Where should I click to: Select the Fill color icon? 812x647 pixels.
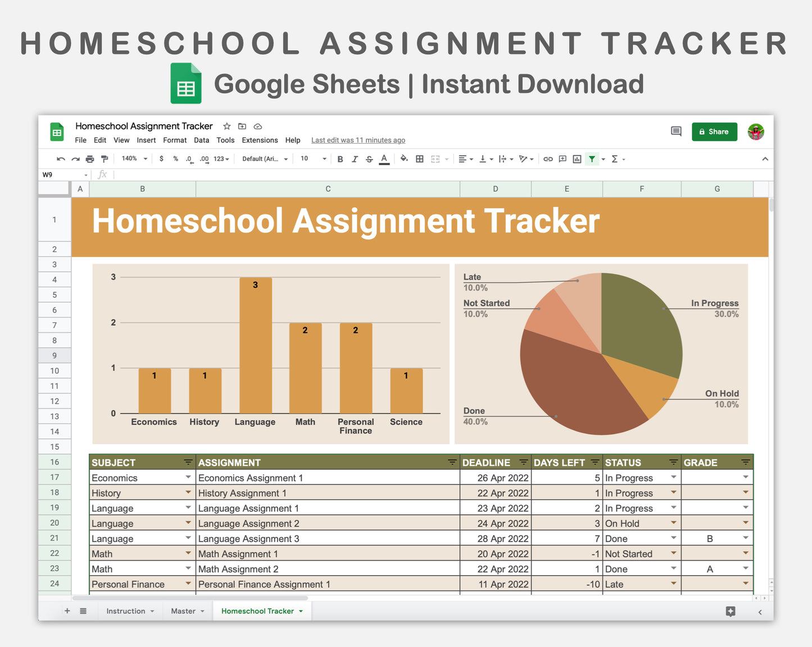(404, 159)
